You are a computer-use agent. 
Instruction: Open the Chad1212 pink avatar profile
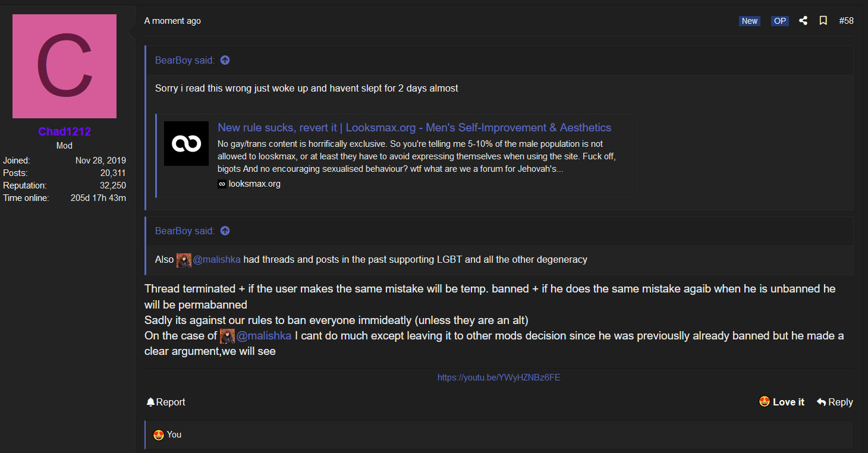(64, 67)
